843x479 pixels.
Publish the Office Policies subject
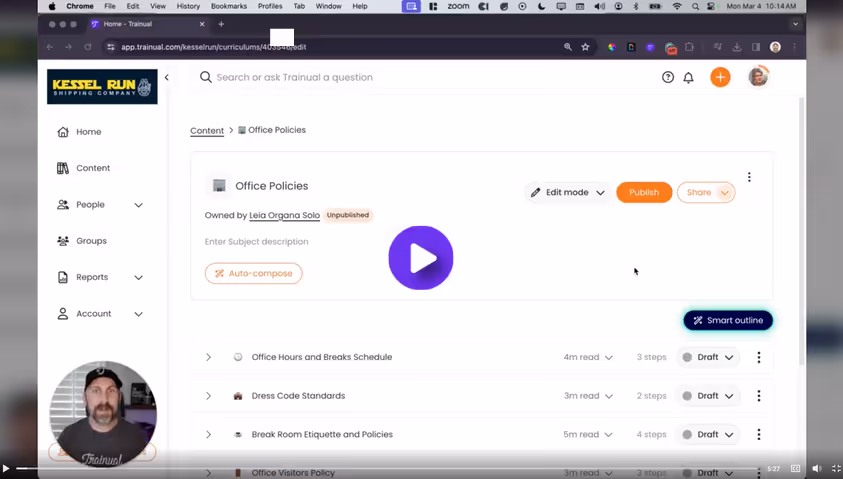[x=644, y=192]
